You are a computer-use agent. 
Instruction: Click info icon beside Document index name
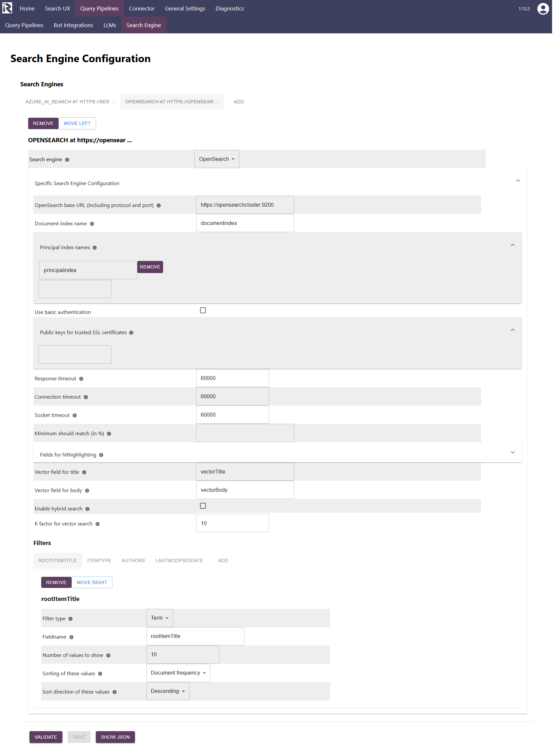pyautogui.click(x=92, y=224)
